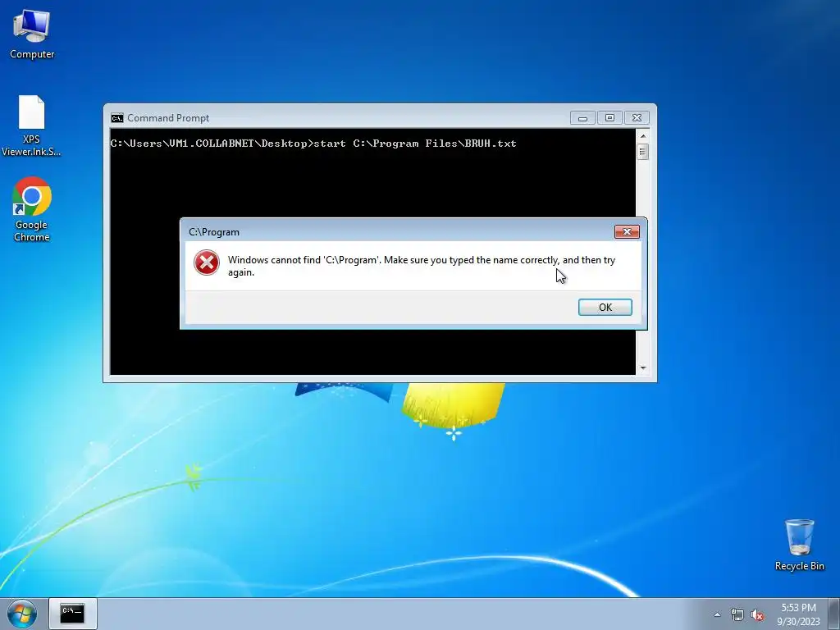Maximize the Command Prompt window
This screenshot has width=840, height=630.
pos(609,118)
